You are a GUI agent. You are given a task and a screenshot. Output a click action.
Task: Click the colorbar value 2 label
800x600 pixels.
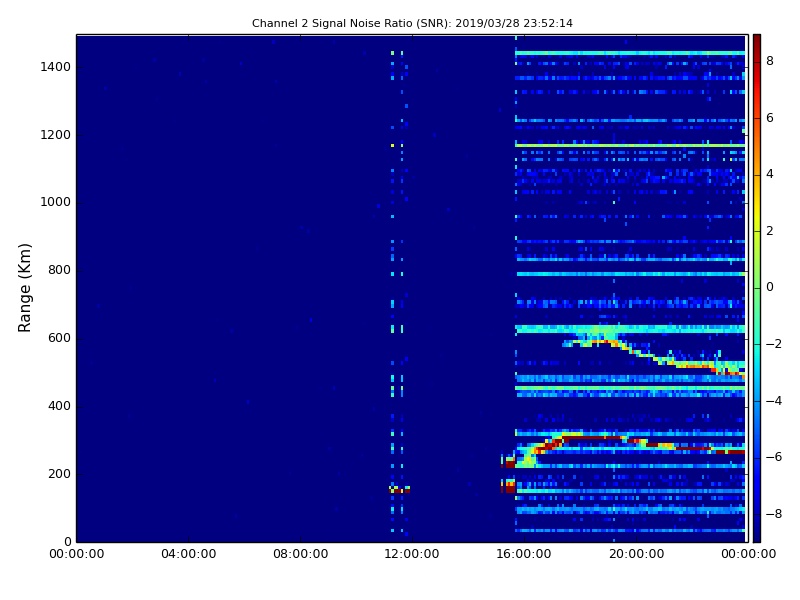pyautogui.click(x=770, y=231)
